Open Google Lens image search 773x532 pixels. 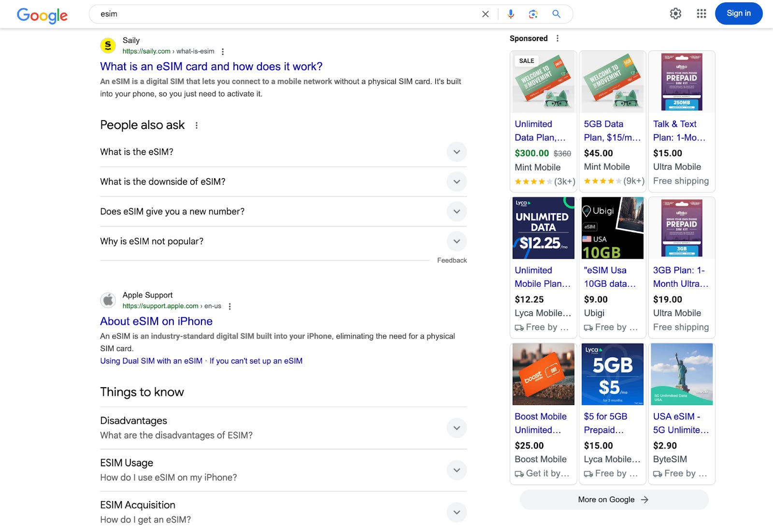[533, 14]
